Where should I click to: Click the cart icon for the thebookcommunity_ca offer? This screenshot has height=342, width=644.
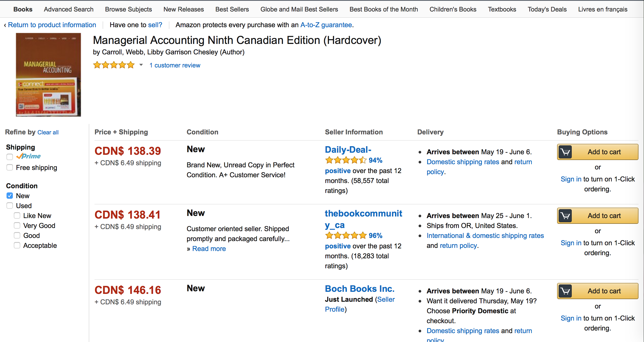pos(565,216)
